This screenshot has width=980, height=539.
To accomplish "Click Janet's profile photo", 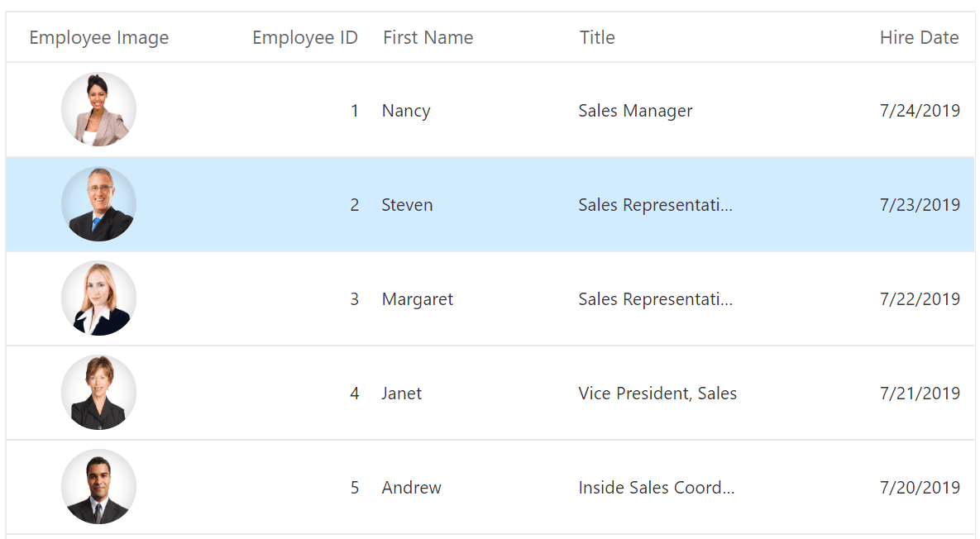I will [x=98, y=393].
